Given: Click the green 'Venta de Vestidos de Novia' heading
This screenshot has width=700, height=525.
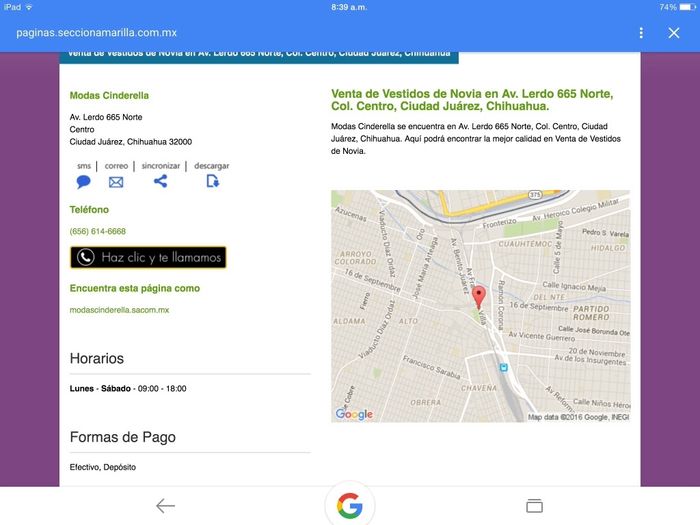Looking at the screenshot, I should pyautogui.click(x=472, y=100).
